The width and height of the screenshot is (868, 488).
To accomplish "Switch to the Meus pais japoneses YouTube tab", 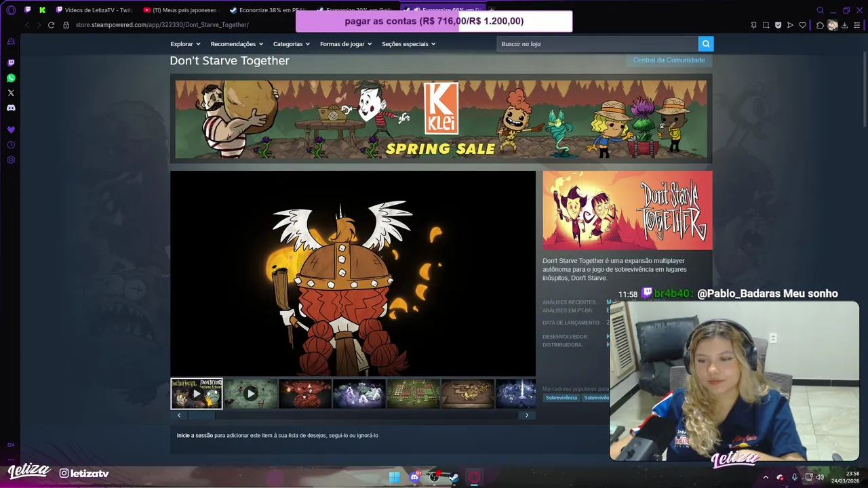I will click(x=180, y=10).
